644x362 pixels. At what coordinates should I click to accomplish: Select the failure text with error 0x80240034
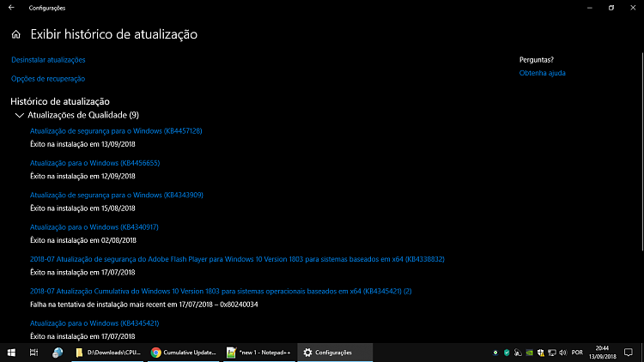143,305
